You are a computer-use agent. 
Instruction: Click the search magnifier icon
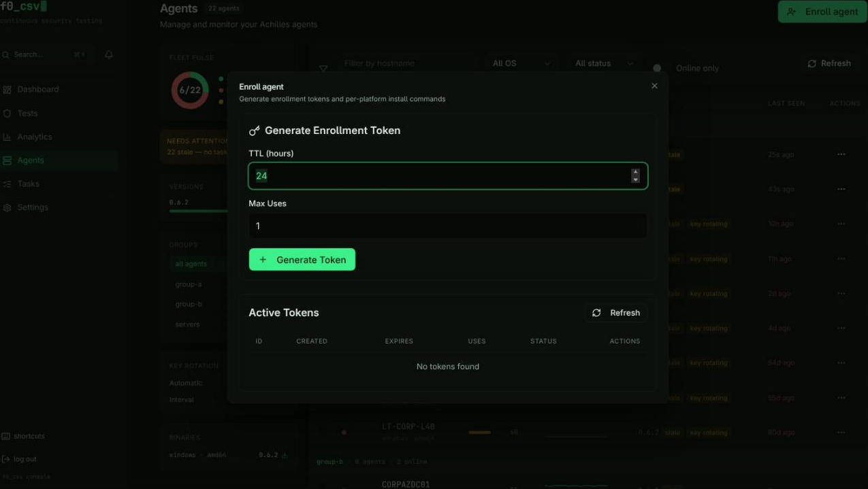click(6, 54)
